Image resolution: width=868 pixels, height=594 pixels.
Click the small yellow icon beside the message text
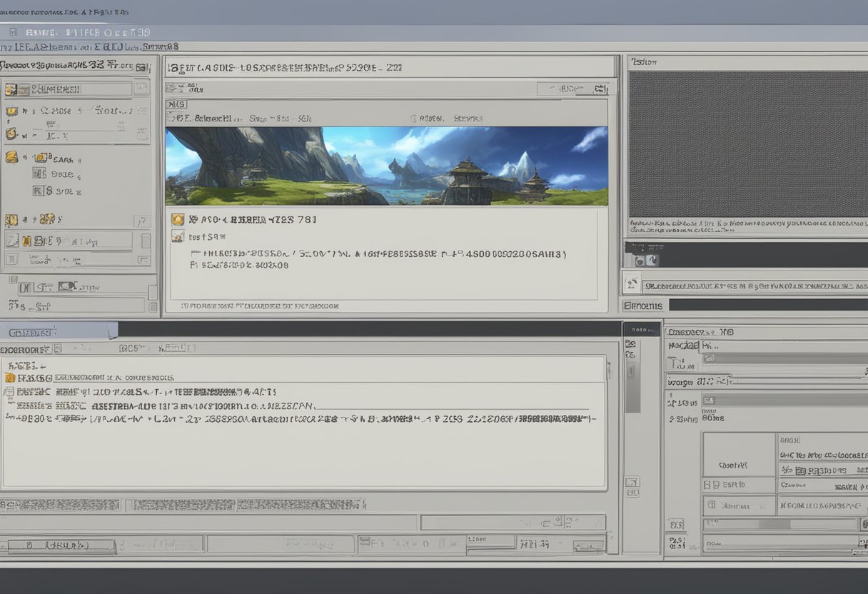pos(177,219)
